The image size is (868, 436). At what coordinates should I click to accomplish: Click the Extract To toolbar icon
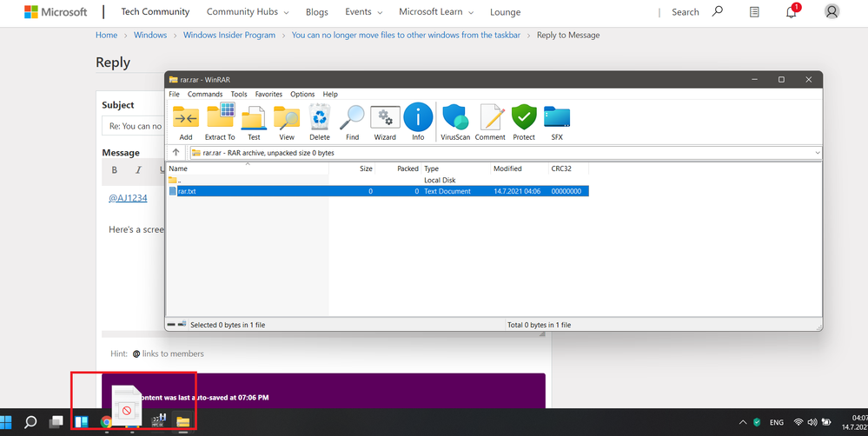pos(220,122)
